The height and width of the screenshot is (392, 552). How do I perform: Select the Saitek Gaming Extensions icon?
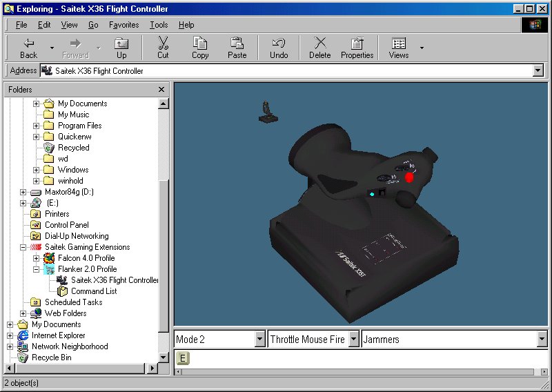coord(36,247)
